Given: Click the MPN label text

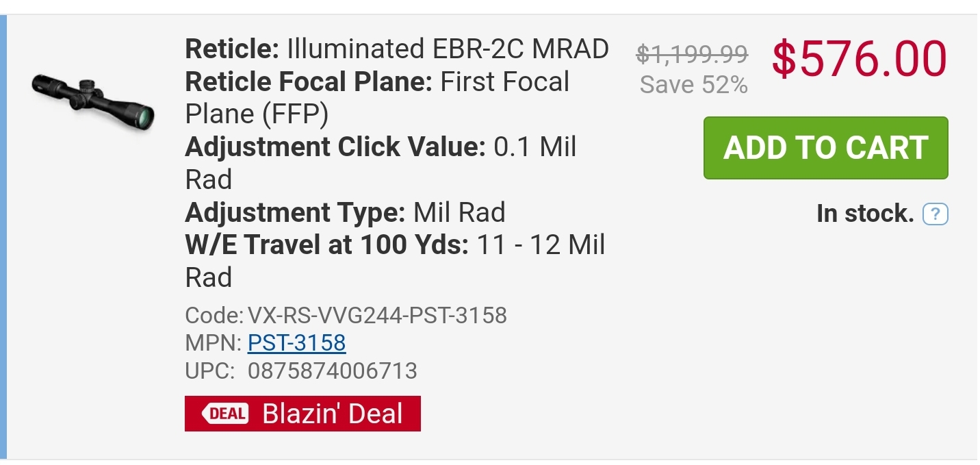Looking at the screenshot, I should (x=213, y=342).
